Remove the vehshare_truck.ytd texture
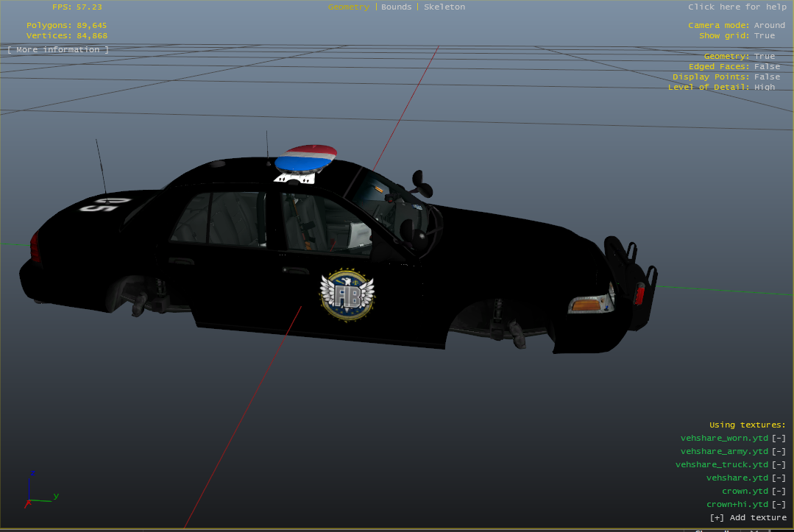The height and width of the screenshot is (532, 794). pos(779,465)
